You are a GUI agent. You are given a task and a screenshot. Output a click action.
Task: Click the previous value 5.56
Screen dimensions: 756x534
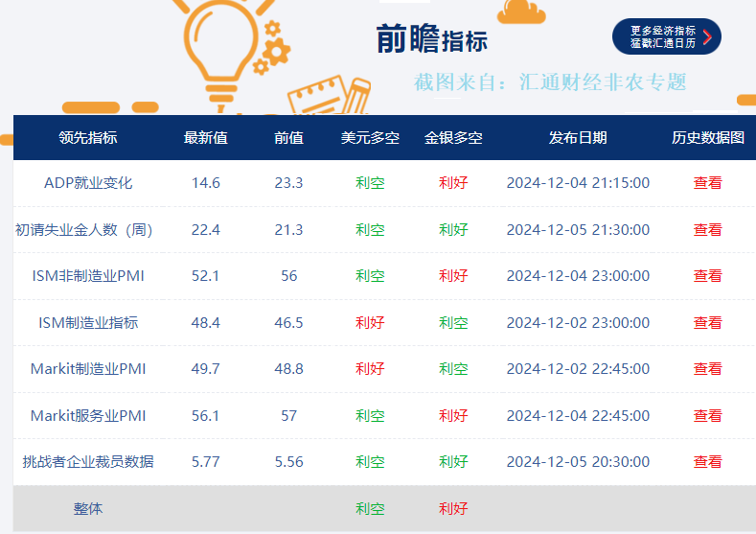click(288, 462)
